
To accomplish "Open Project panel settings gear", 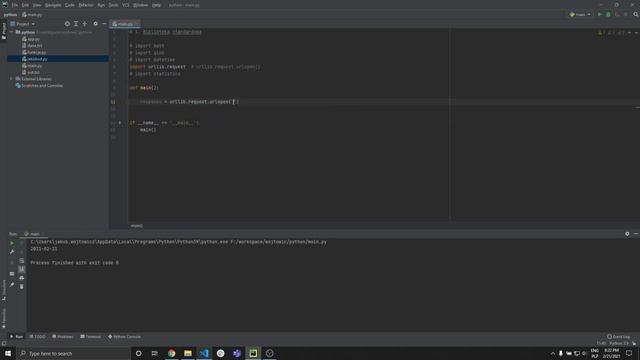I will [x=96, y=24].
